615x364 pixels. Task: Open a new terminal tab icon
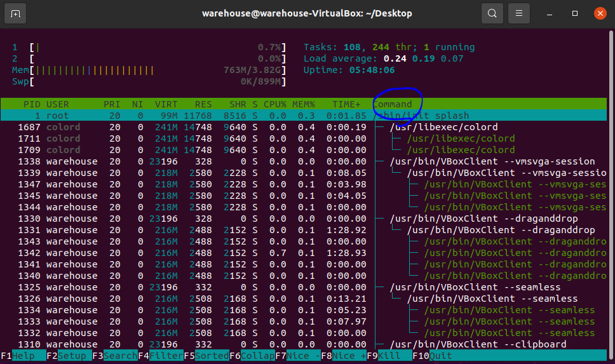point(15,14)
